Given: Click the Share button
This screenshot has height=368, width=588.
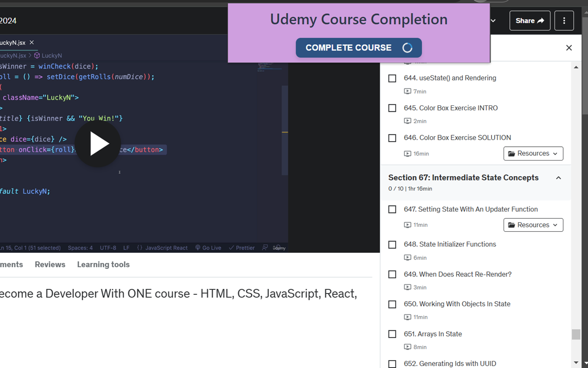Looking at the screenshot, I should click(530, 21).
